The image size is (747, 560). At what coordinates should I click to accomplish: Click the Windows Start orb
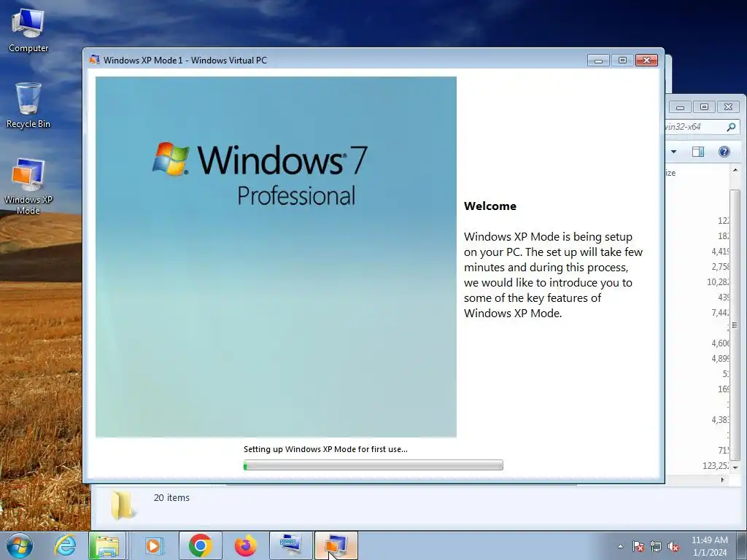tap(20, 545)
